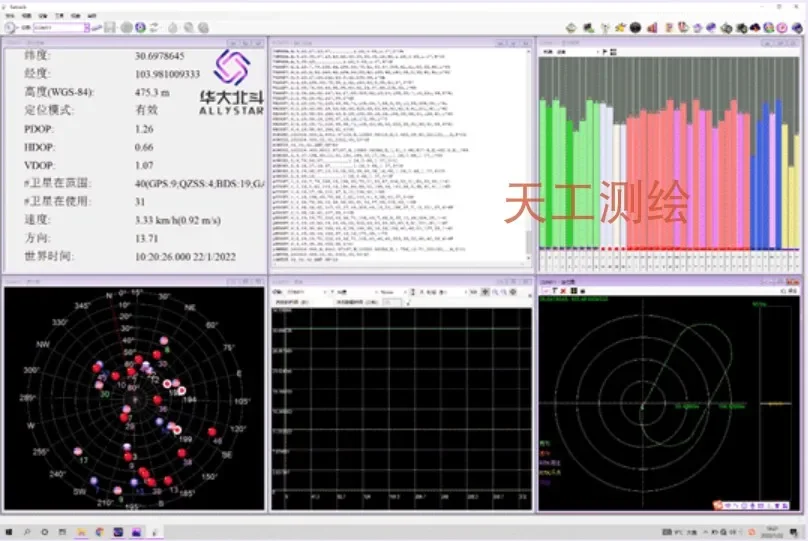Toggle the crosshair mode button in the chart toolbar
Image resolution: width=808 pixels, height=541 pixels.
(485, 292)
